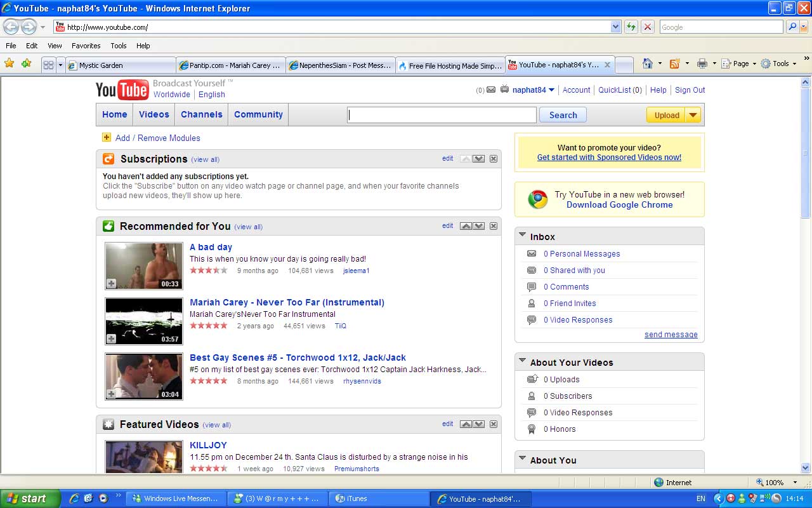Open the File menu
This screenshot has width=812, height=508.
pos(11,46)
